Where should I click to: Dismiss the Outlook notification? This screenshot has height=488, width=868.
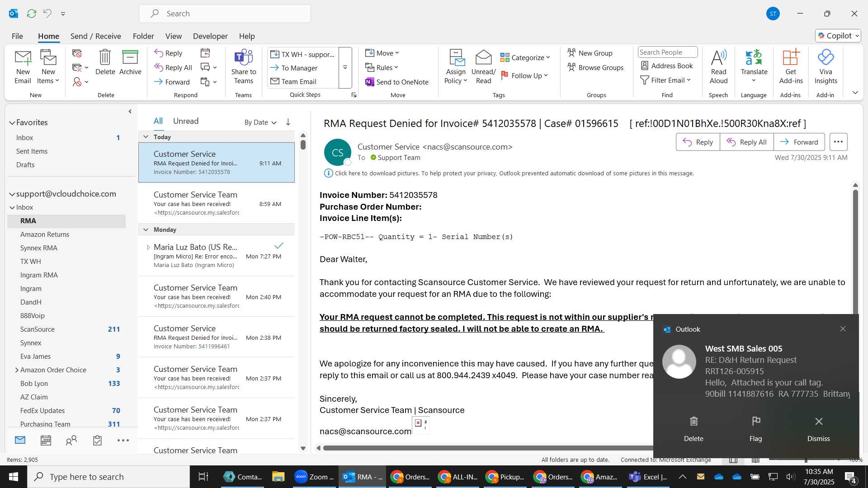[818, 428]
